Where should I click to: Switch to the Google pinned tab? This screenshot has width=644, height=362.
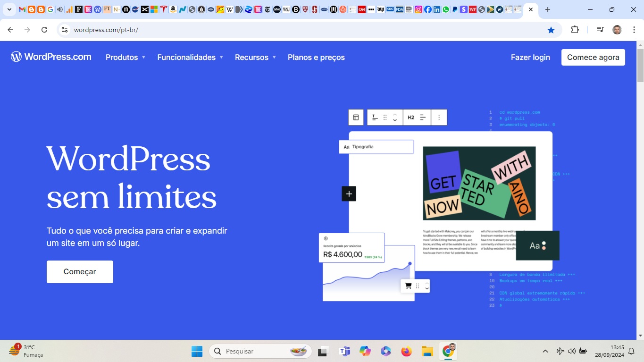pyautogui.click(x=50, y=9)
